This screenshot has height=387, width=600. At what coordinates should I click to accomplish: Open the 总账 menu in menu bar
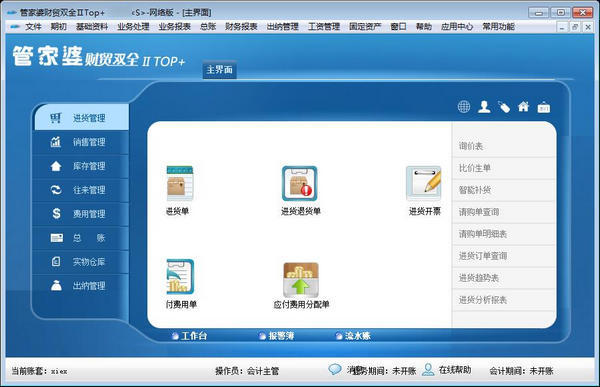208,26
